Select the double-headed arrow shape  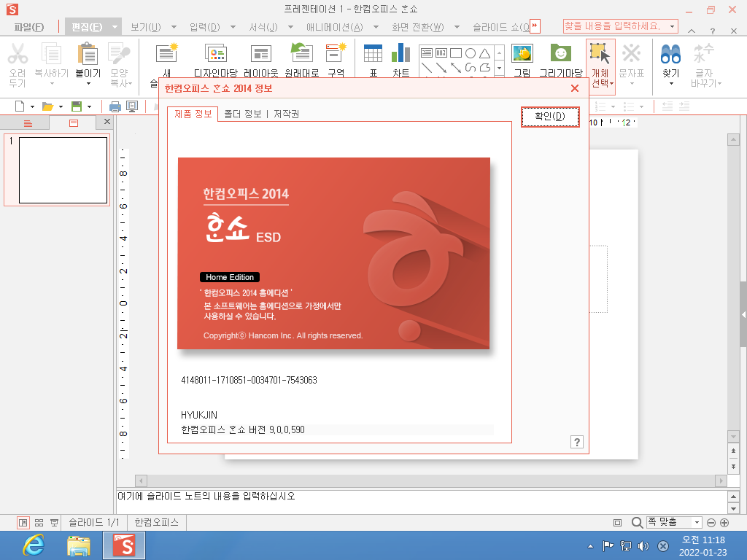coord(456,68)
